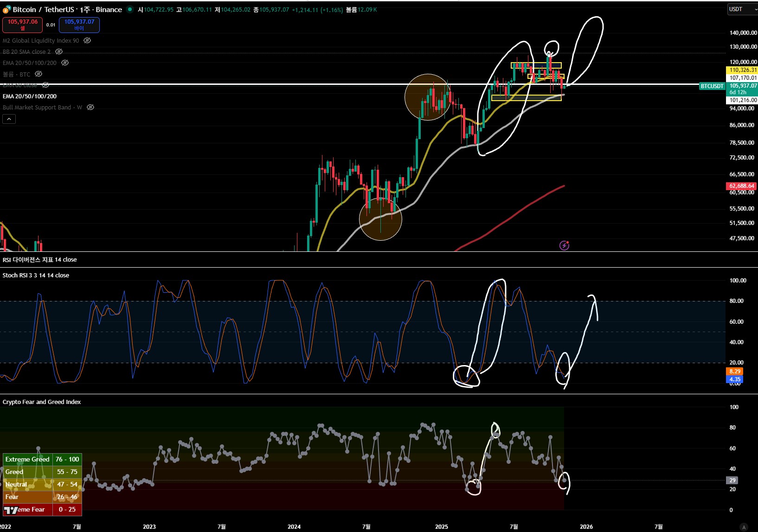
Task: Click the green market status dot
Action: pyautogui.click(x=130, y=9)
